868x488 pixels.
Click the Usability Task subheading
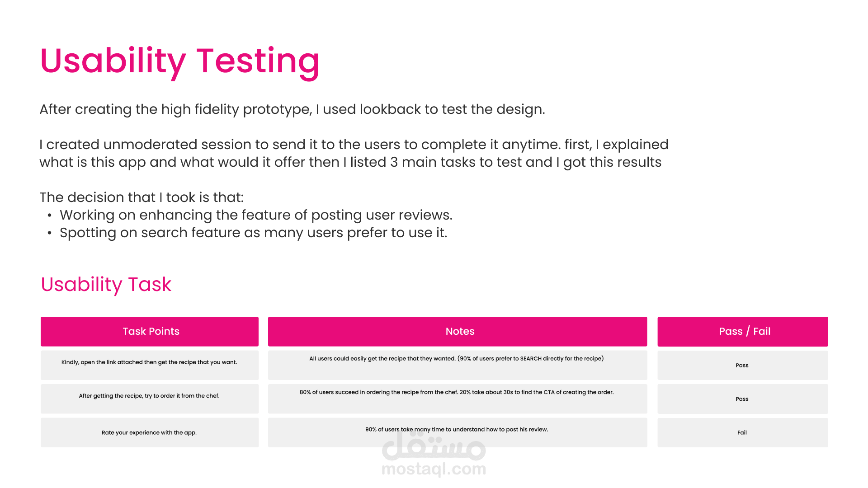(x=106, y=284)
